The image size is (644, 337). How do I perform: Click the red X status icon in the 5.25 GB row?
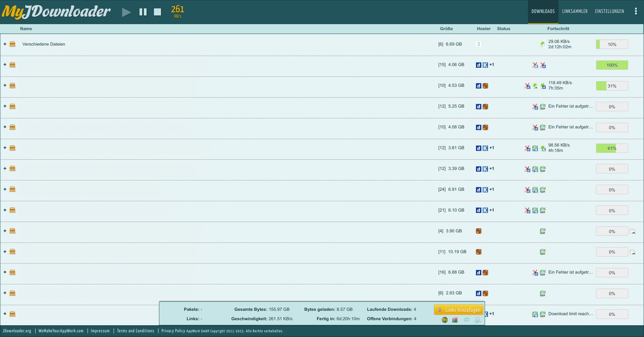(x=535, y=107)
